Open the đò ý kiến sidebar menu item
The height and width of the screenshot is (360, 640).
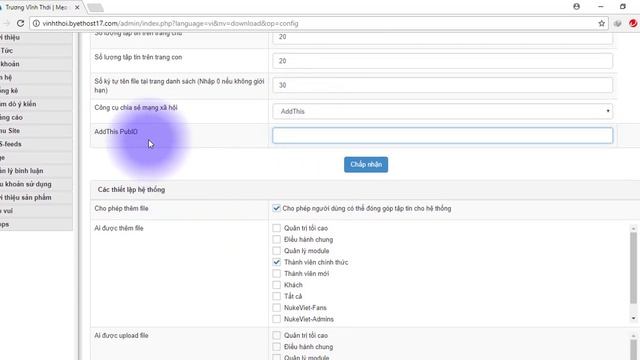pos(36,104)
